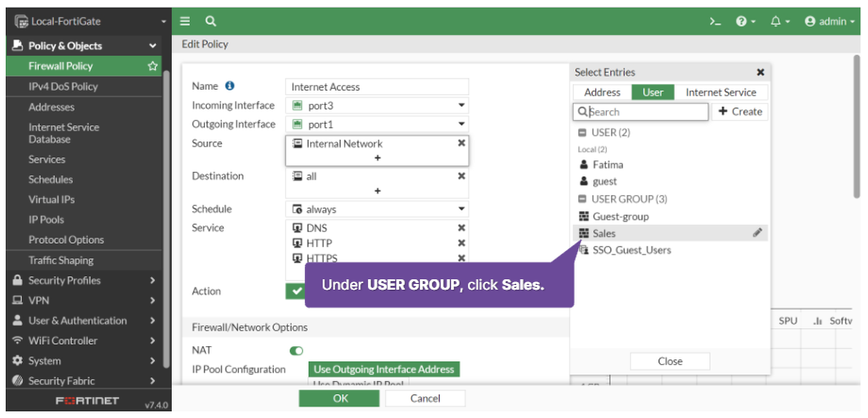
Task: Open Internet Service Database menu item
Action: [x=64, y=133]
